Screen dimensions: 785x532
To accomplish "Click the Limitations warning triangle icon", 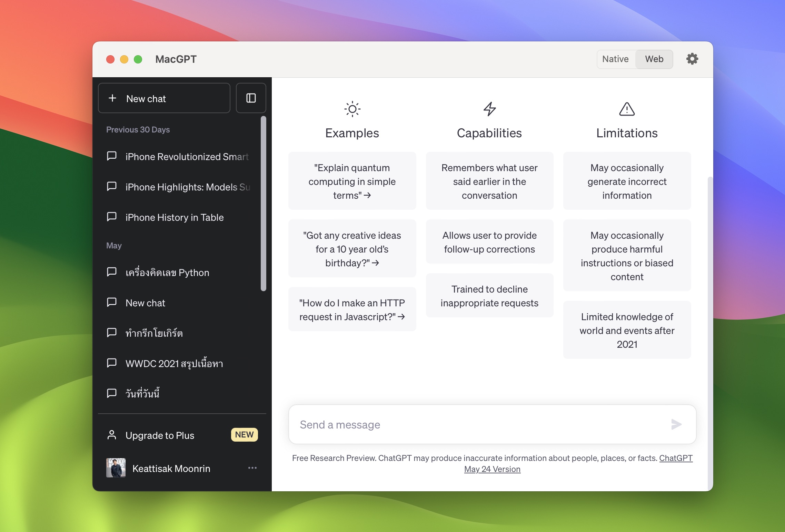I will coord(627,109).
